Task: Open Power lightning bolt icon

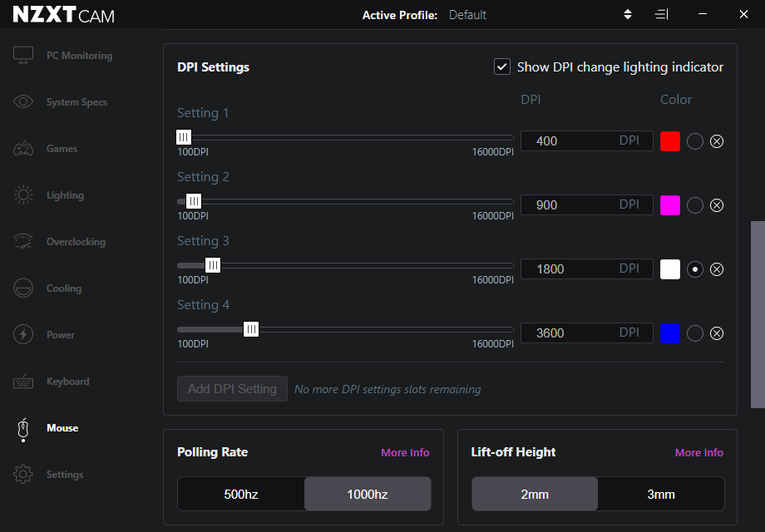Action: (x=23, y=334)
